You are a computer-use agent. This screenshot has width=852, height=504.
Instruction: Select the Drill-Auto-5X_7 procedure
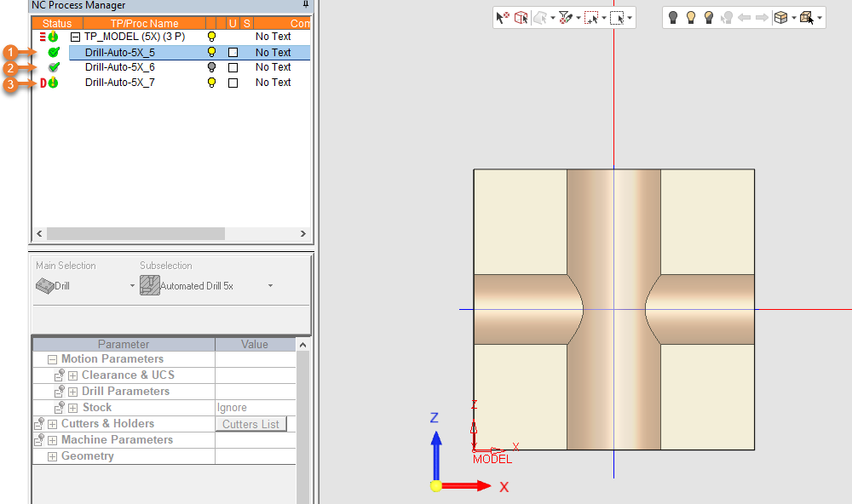(x=119, y=83)
